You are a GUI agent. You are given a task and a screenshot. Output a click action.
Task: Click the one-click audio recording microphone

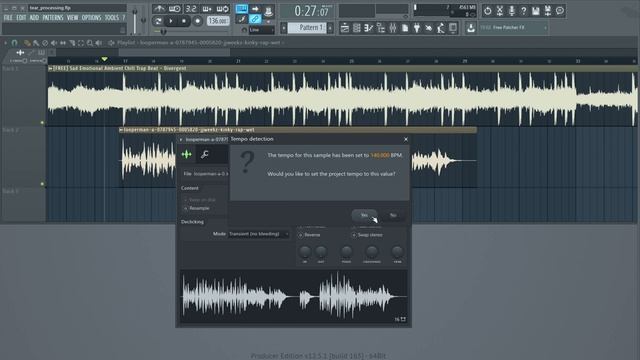click(x=511, y=11)
